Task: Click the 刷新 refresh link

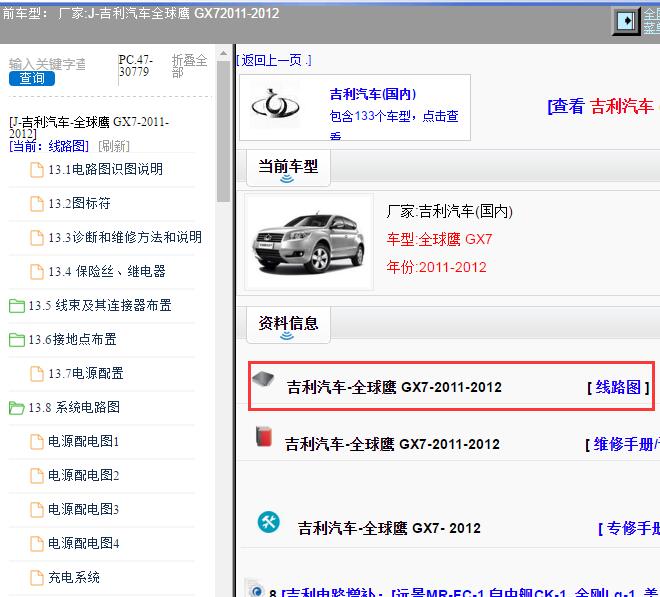Action: (x=114, y=146)
